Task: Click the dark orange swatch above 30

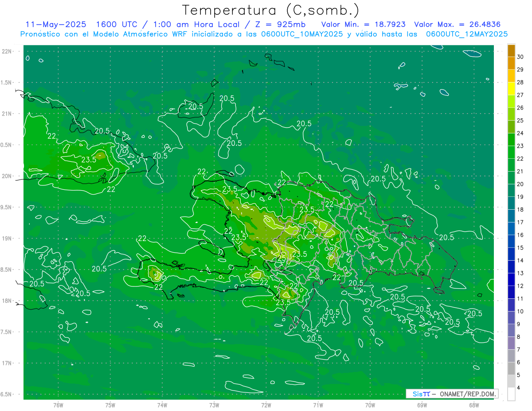Action: click(511, 51)
